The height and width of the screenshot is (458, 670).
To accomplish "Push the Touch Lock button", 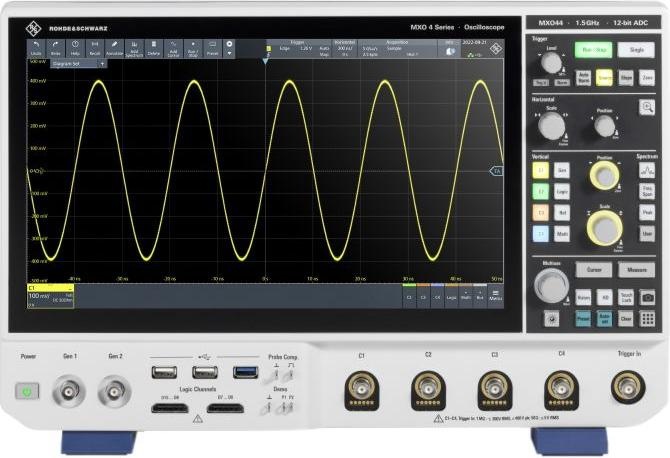I will pos(626,297).
